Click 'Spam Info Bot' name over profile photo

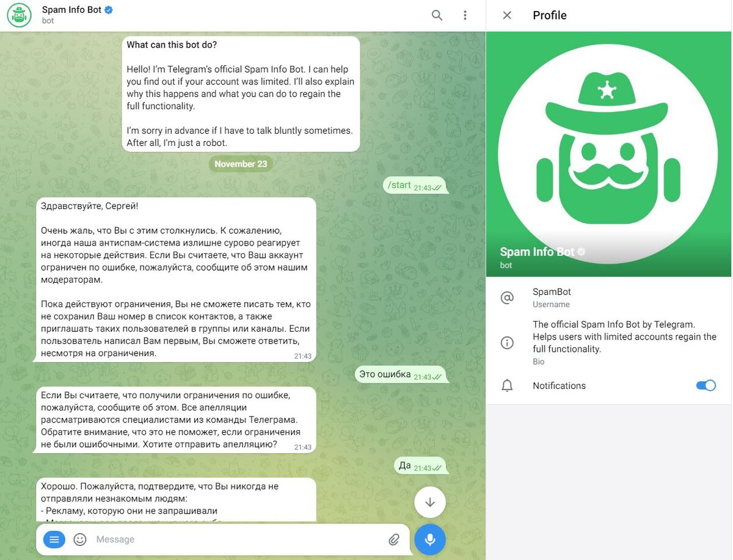(537, 252)
